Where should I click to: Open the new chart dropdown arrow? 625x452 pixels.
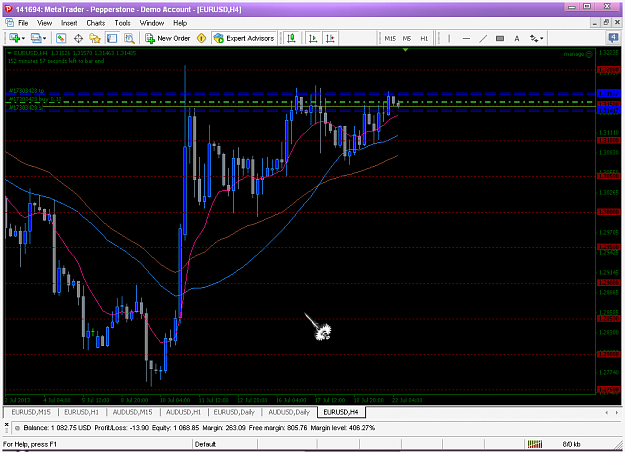pos(24,38)
